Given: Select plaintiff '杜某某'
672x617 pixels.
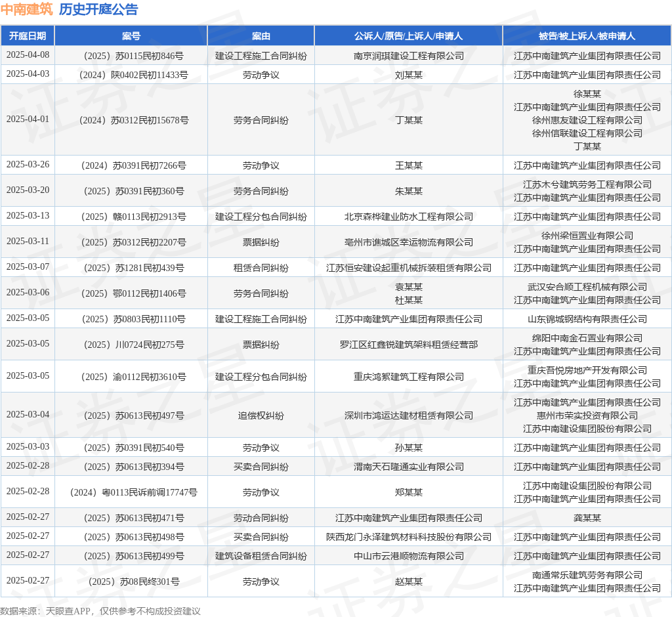Looking at the screenshot, I should [408, 300].
